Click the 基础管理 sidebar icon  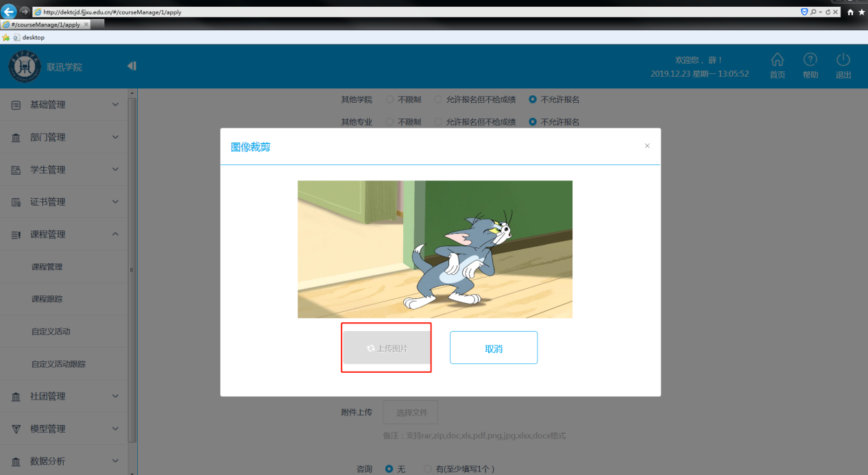pos(16,105)
